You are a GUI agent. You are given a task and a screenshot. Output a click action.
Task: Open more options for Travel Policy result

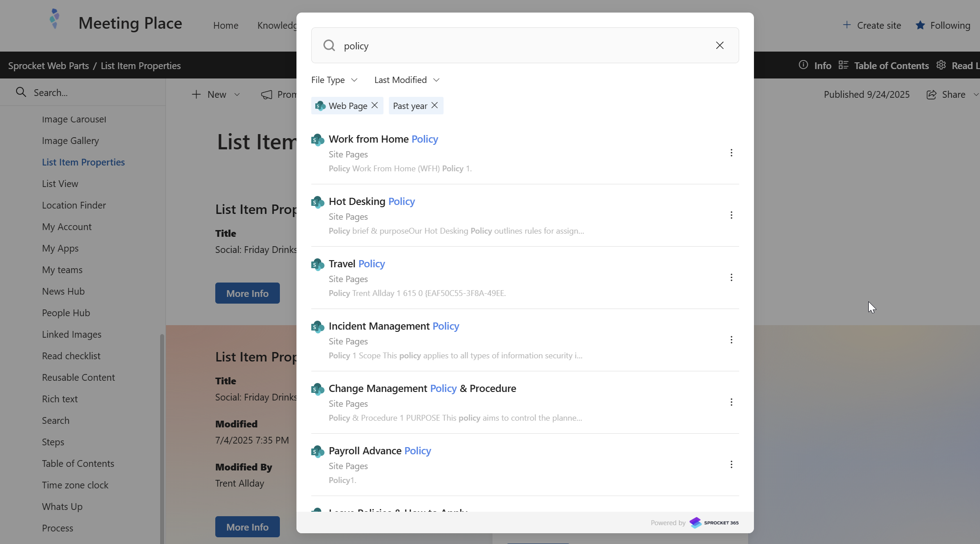coord(731,278)
